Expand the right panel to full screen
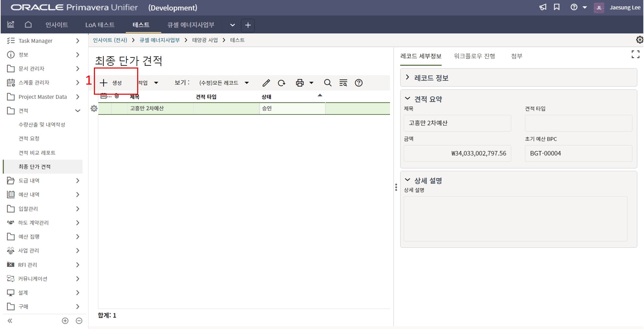This screenshot has width=644, height=329. 635,54
